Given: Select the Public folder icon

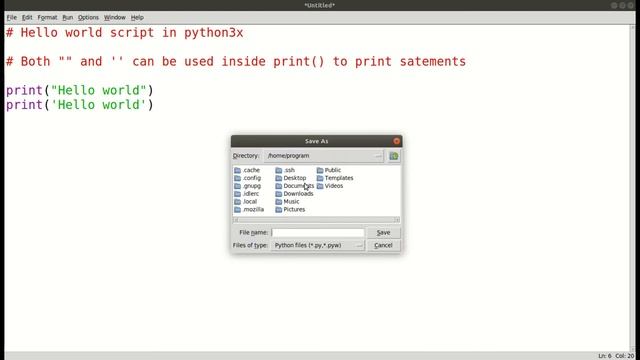Looking at the screenshot, I should pos(320,170).
